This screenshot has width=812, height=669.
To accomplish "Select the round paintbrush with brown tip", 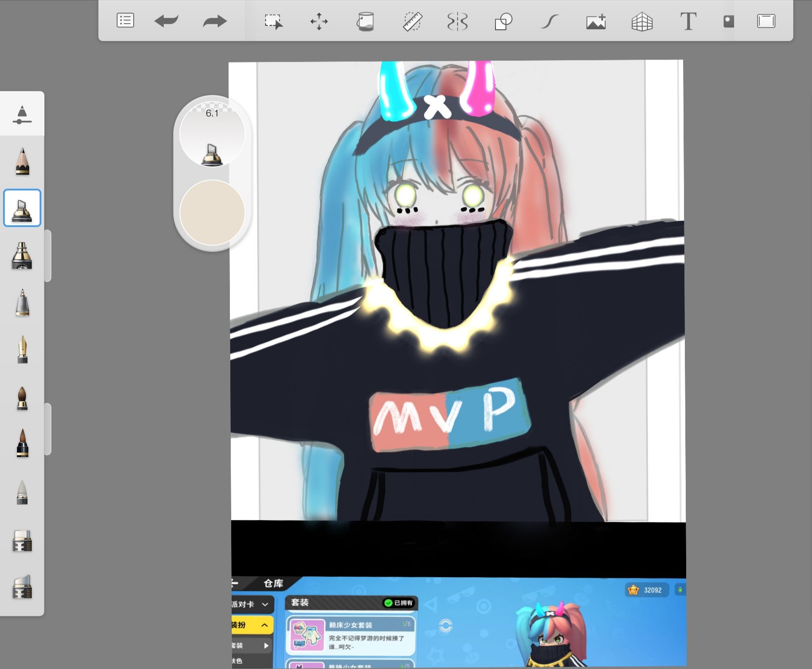I will [x=22, y=398].
